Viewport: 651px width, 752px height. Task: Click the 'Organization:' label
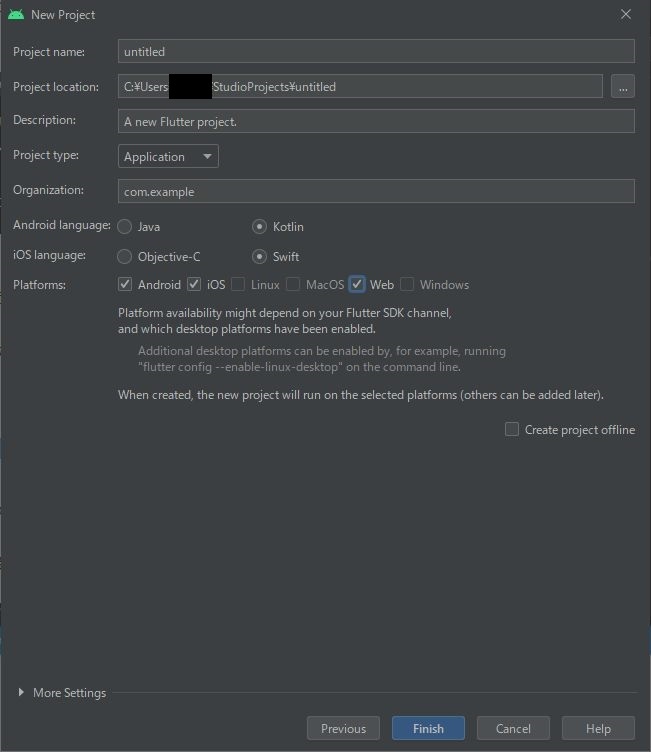click(x=48, y=190)
